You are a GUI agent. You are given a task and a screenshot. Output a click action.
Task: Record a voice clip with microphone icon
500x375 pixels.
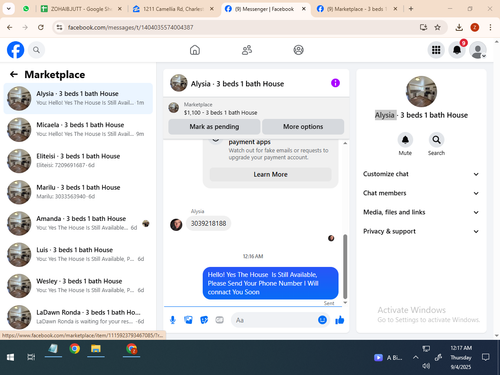point(173,320)
